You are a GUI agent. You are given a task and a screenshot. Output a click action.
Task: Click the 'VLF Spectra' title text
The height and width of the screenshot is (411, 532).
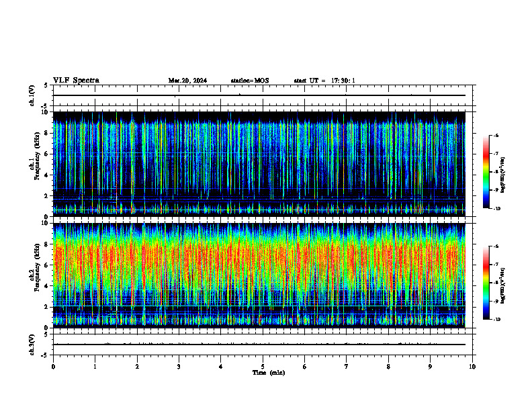(76, 81)
